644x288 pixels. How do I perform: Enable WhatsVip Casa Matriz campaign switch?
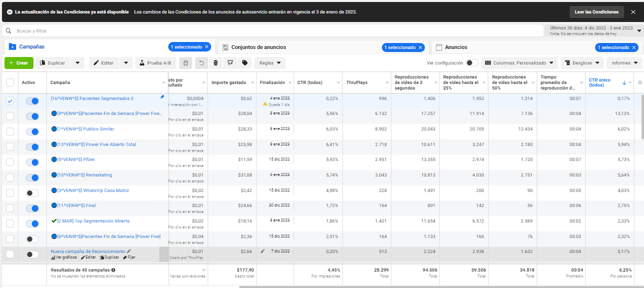coord(32,192)
